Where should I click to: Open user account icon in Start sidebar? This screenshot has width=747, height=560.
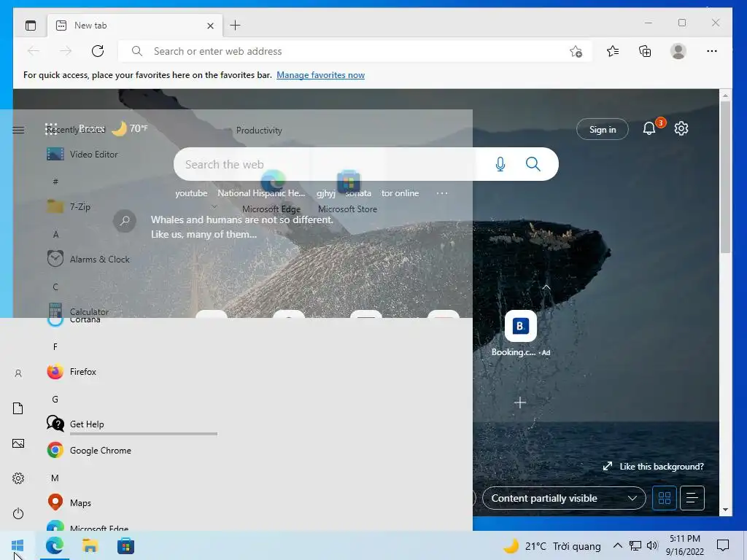tap(18, 373)
